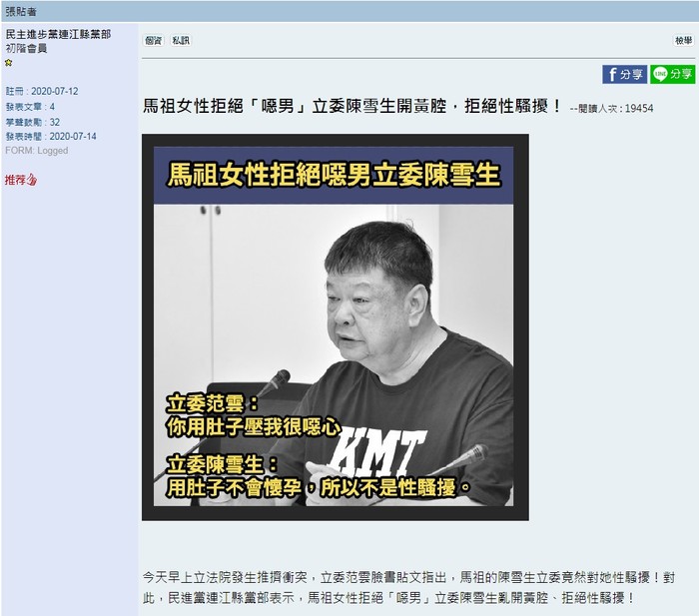Click the 張貼者 column header
The height and width of the screenshot is (616, 699).
click(x=21, y=11)
